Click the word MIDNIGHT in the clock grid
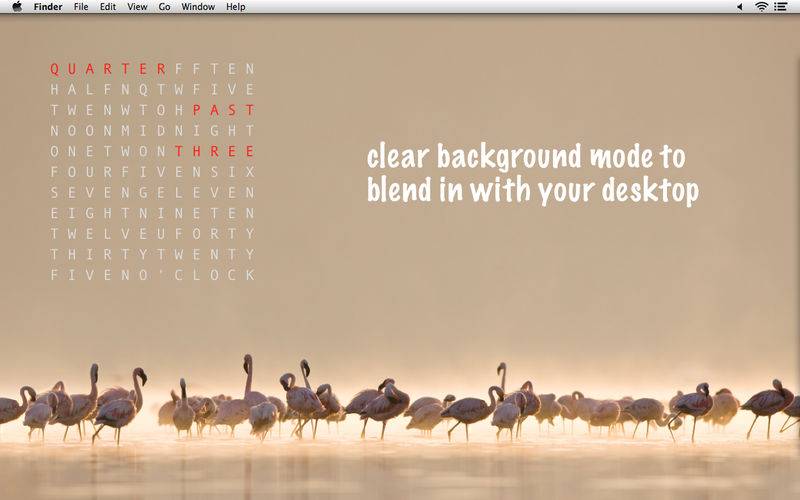The height and width of the screenshot is (500, 800). tap(187, 131)
